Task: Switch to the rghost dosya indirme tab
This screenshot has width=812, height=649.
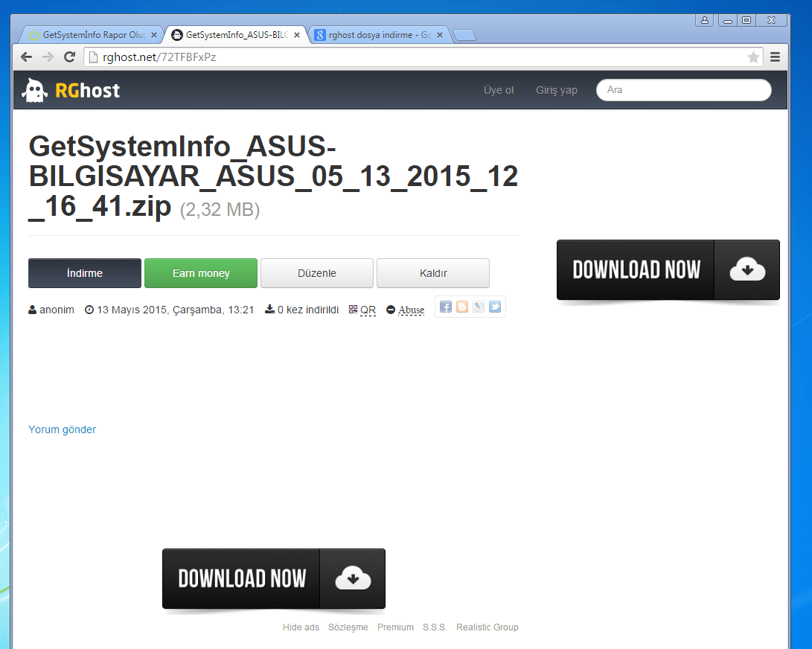Action: [379, 35]
